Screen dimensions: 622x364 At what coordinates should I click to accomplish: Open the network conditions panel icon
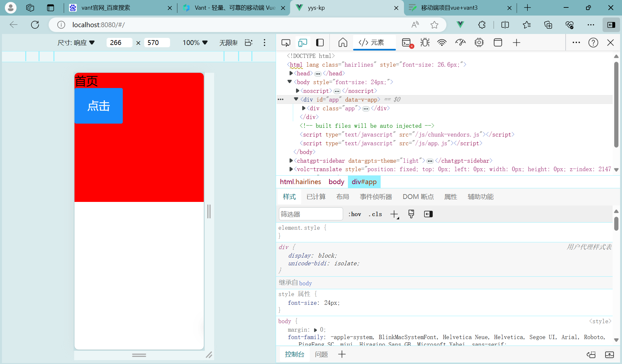pyautogui.click(x=442, y=42)
